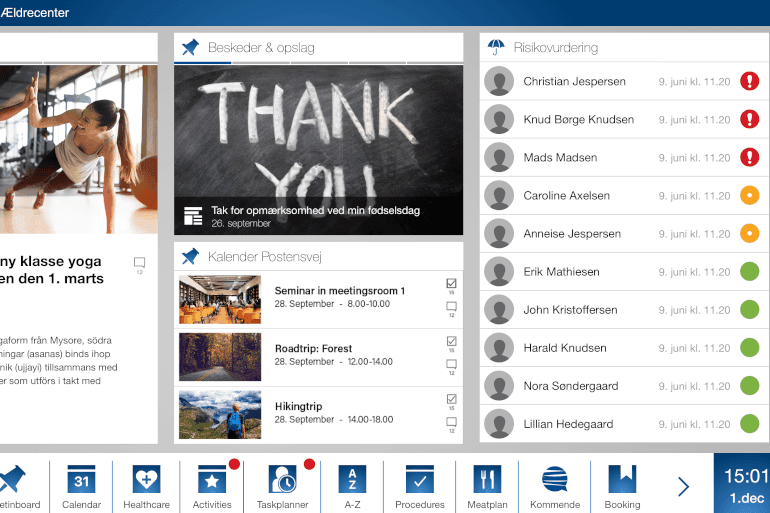Expand more apps with right chevron arrow
The image size is (770, 513).
click(683, 486)
